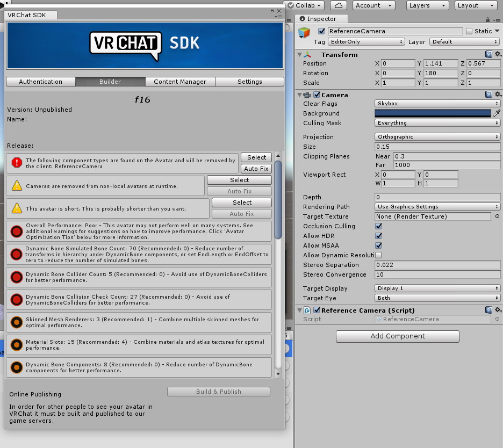Uncheck Allow MSAA

[378, 245]
